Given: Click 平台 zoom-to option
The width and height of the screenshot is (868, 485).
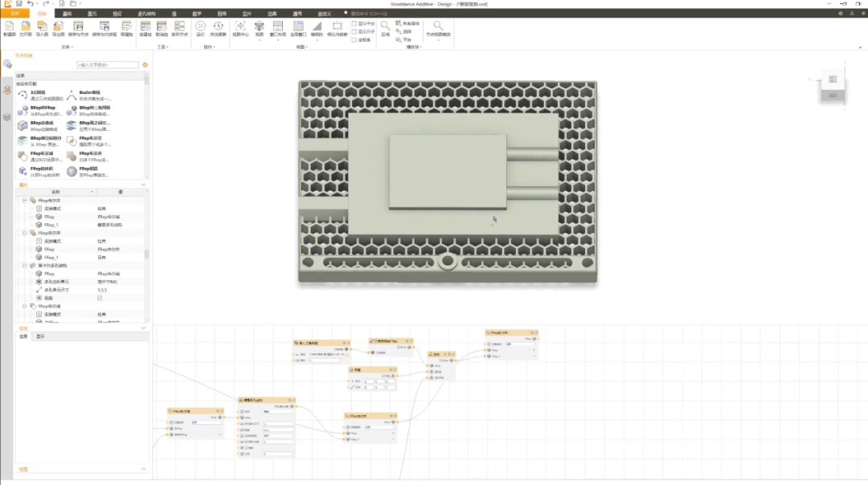Looking at the screenshot, I should pyautogui.click(x=404, y=40).
